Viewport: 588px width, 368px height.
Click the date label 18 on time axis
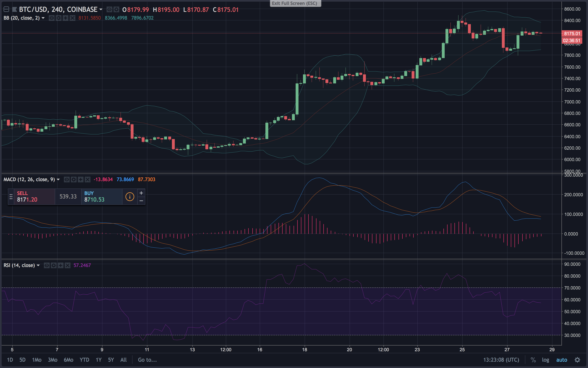point(304,350)
